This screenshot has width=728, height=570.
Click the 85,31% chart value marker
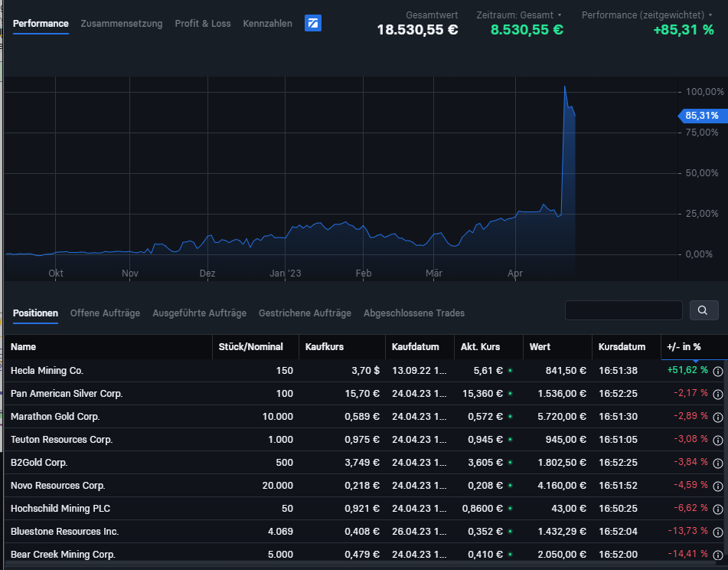click(702, 116)
